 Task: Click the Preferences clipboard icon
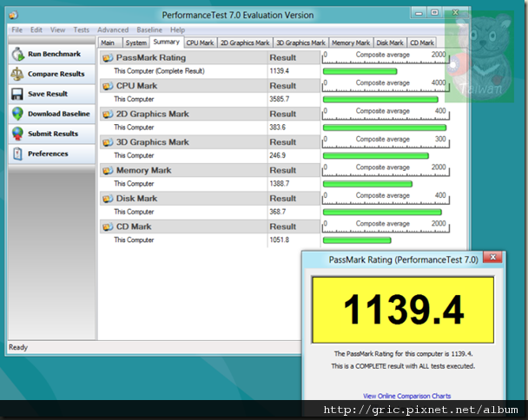click(x=17, y=154)
